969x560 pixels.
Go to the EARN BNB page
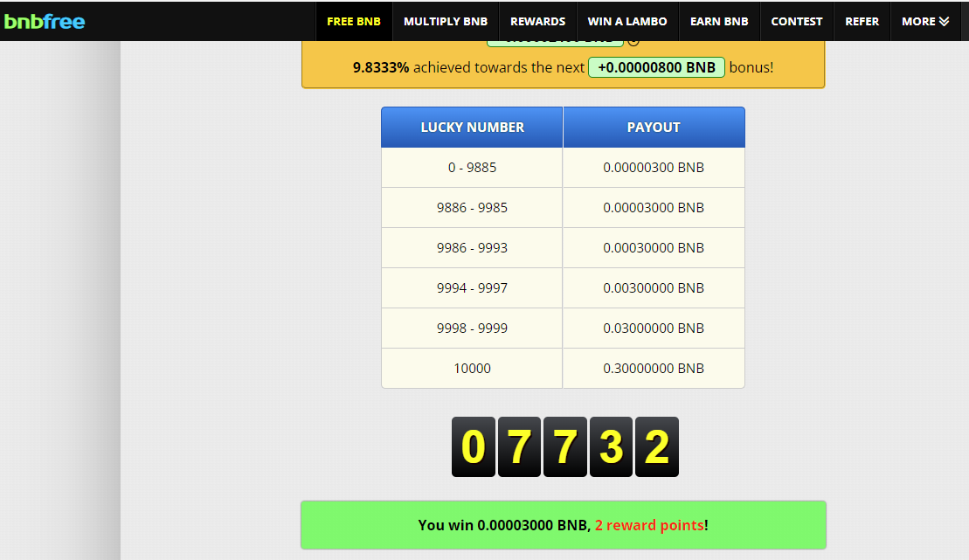tap(719, 21)
